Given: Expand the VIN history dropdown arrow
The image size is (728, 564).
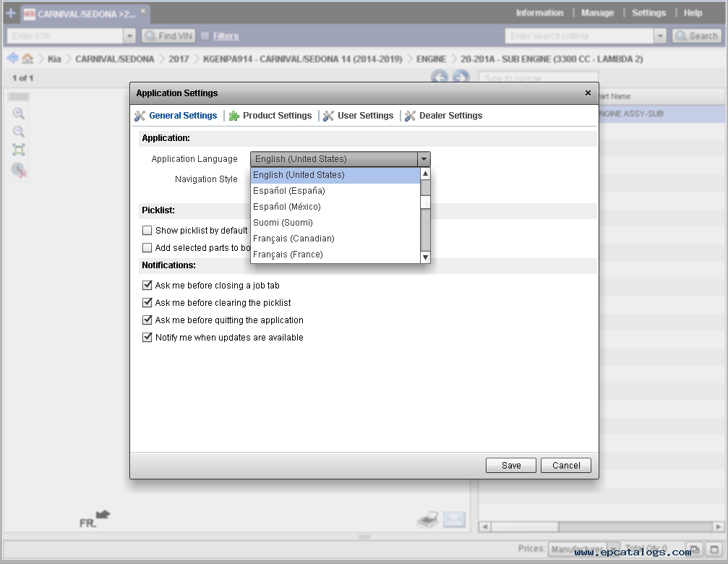Looking at the screenshot, I should pos(129,35).
